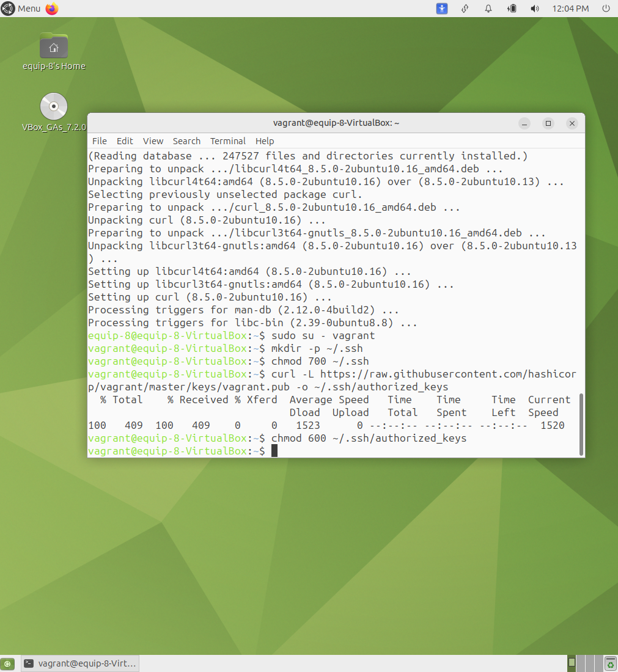Screen dimensions: 618x672
Task: Select the vagrant@equip-8-Virt... taskbar entry
Action: 79,663
